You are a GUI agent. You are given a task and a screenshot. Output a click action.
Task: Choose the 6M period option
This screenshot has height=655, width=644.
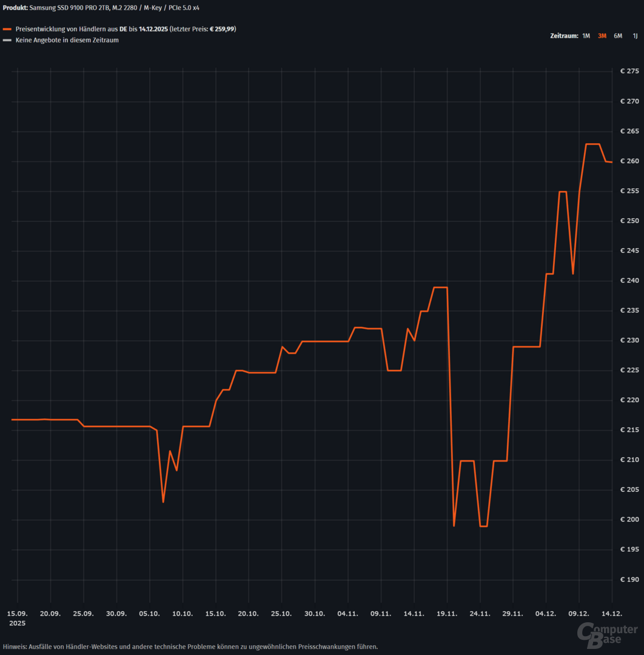pos(618,36)
